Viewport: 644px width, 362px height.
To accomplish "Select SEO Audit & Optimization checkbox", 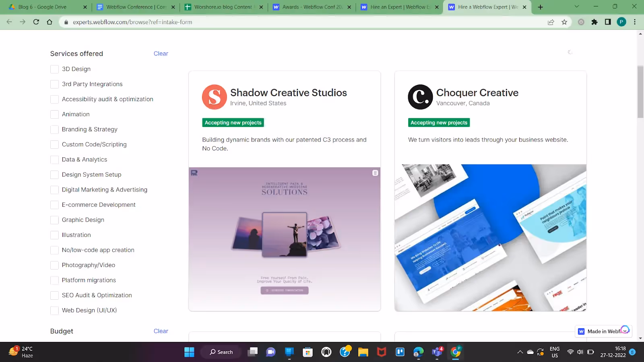I will pos(54,295).
